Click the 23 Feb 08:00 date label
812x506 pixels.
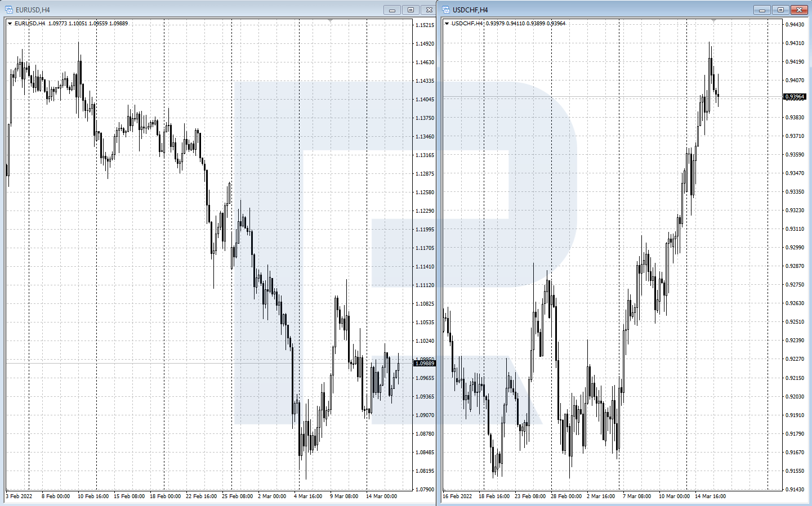[530, 496]
